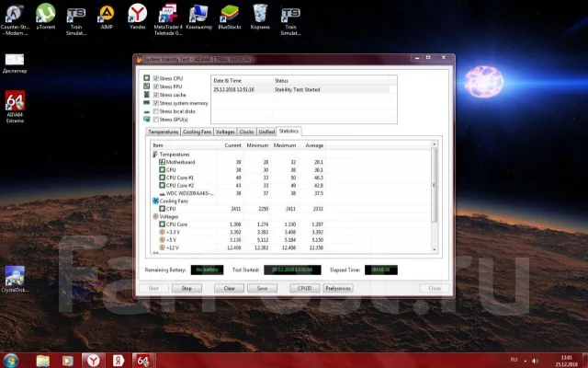Launch the µTorrent desktop icon
The image size is (588, 368).
(x=46, y=17)
